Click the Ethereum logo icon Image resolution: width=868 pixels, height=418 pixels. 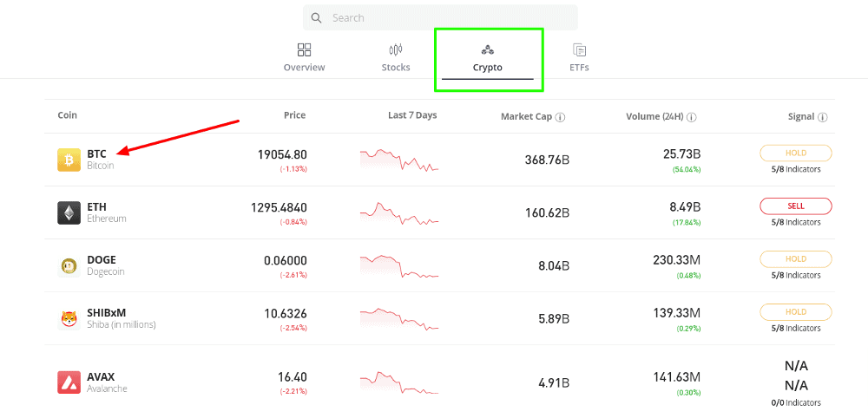click(69, 212)
